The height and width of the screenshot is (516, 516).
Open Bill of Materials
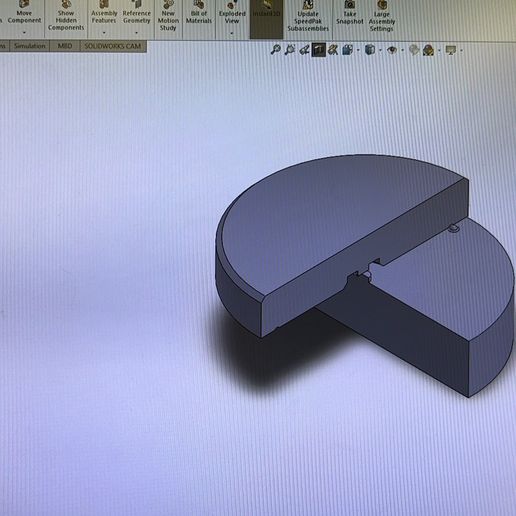[x=199, y=13]
